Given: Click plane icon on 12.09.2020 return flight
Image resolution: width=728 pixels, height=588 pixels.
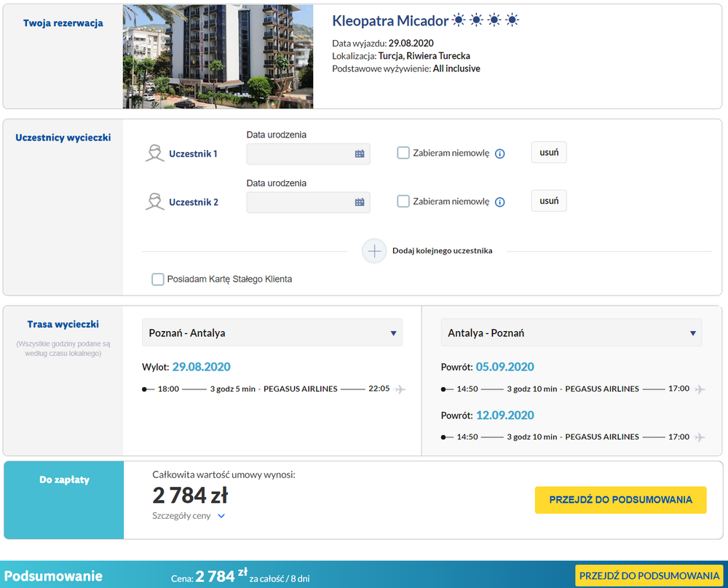Looking at the screenshot, I should 699,437.
